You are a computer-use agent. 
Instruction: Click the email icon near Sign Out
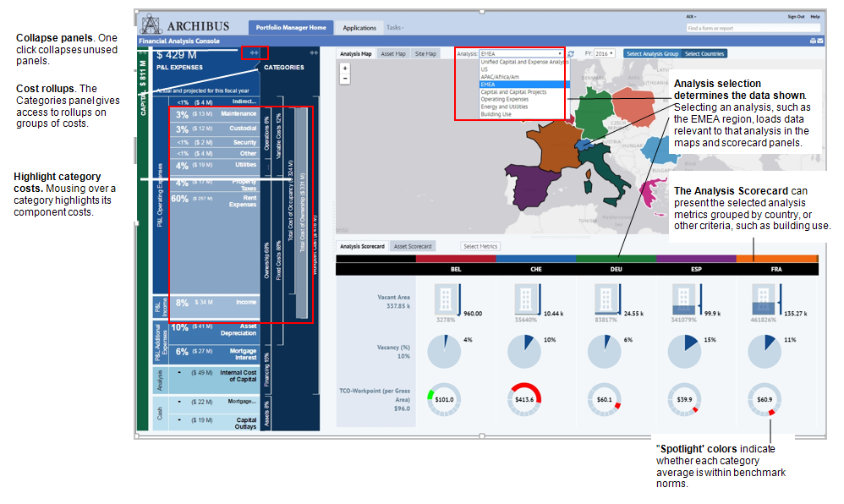point(821,41)
